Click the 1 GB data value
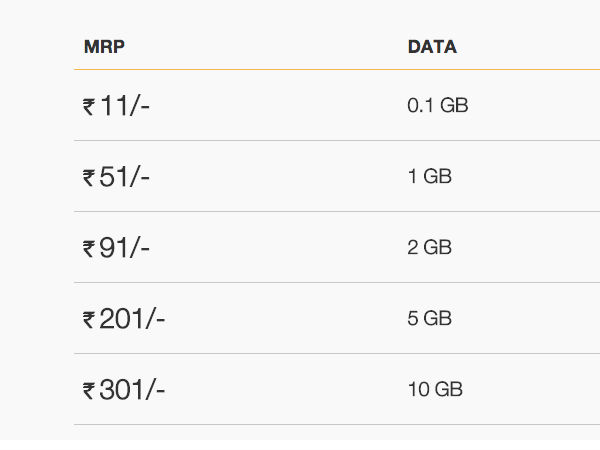 pos(430,176)
